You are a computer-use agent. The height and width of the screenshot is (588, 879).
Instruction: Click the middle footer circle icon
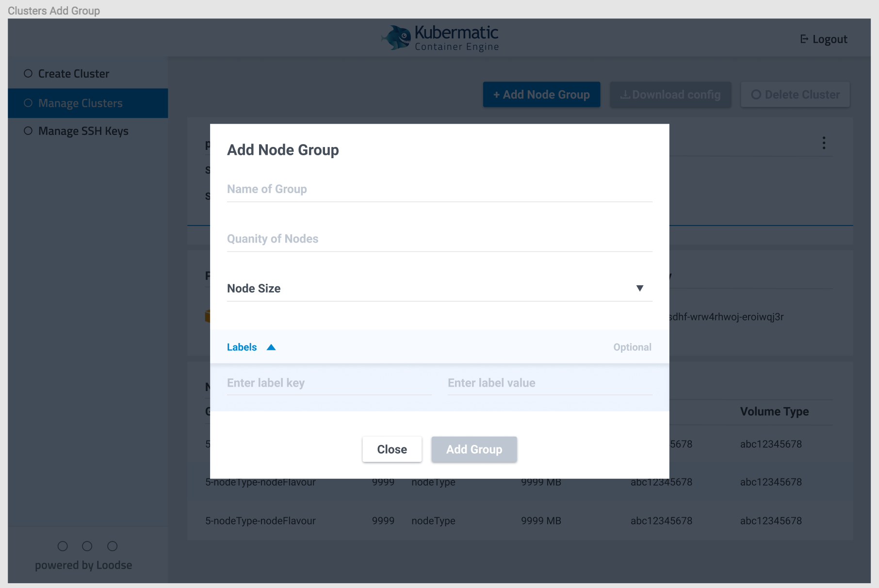coord(87,546)
